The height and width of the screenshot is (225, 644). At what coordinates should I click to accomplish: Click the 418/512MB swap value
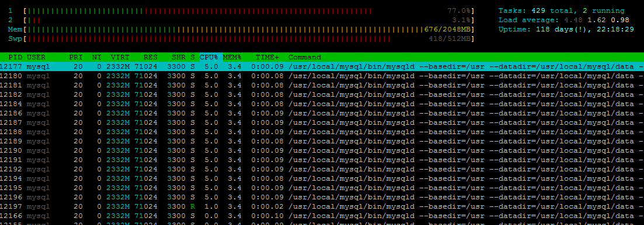pos(450,39)
